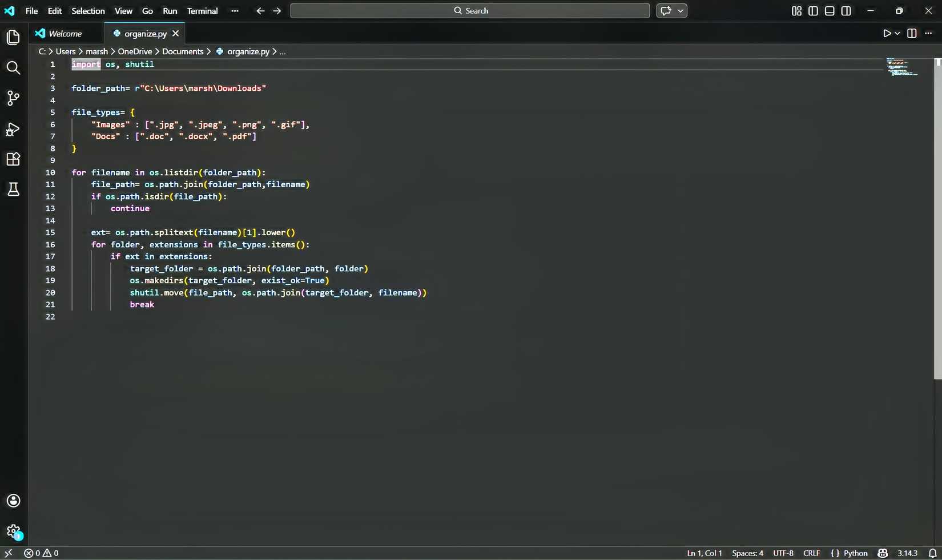Change encoding via UTF-8
This screenshot has height=560, width=942.
(783, 553)
